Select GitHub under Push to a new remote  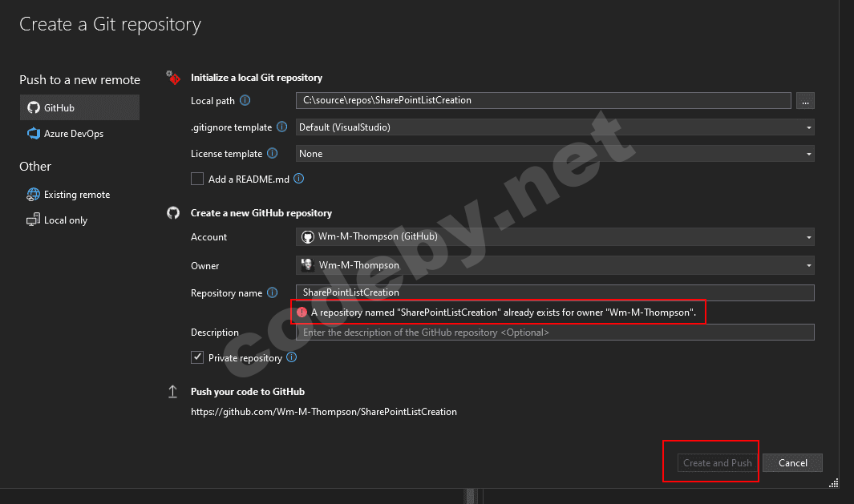79,107
